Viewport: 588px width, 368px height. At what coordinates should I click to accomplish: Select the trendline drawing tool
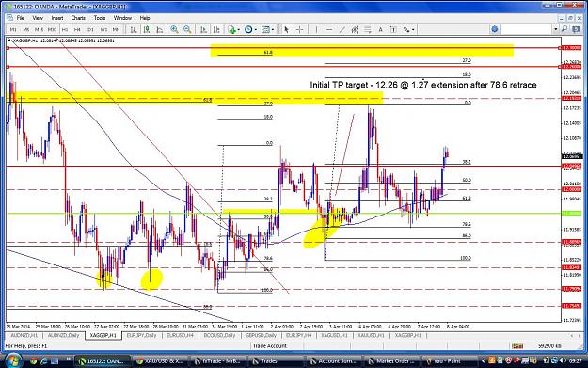coord(342,29)
